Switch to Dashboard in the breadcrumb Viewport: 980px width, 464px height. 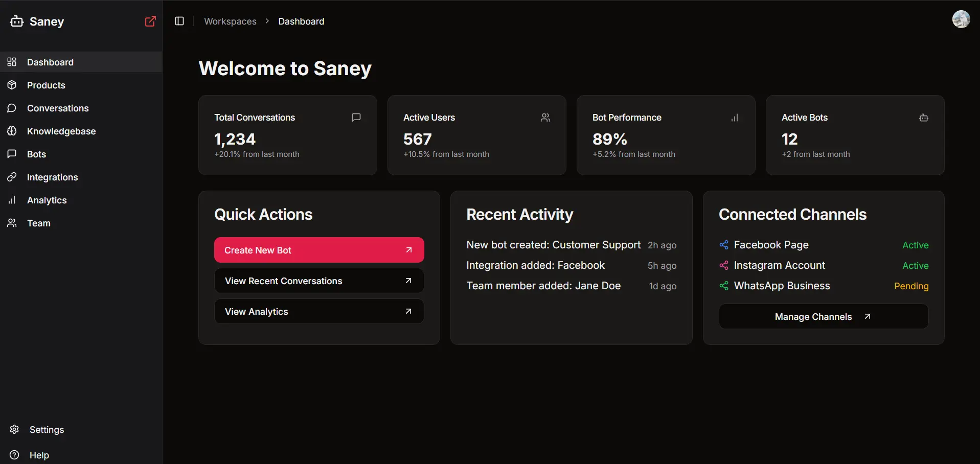coord(301,21)
